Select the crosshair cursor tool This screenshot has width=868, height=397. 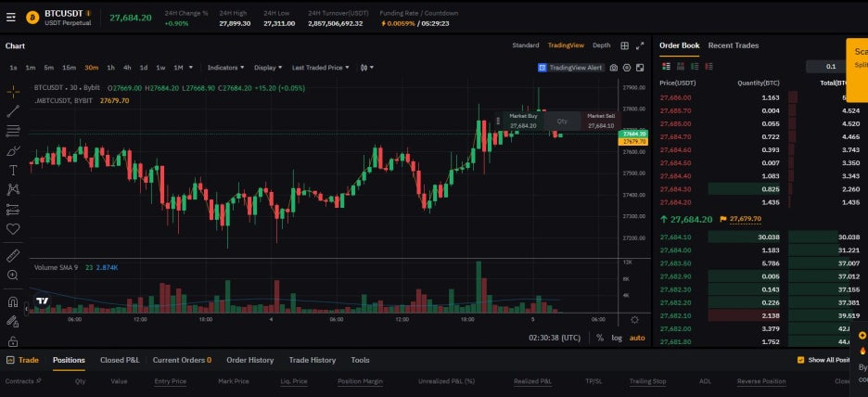tap(13, 91)
